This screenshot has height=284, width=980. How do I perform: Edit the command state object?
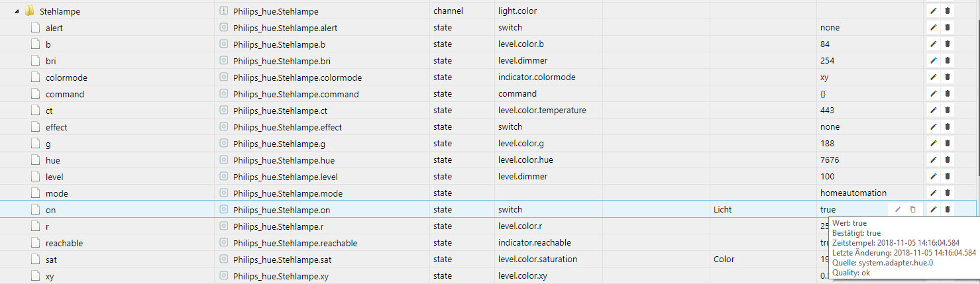click(x=933, y=94)
